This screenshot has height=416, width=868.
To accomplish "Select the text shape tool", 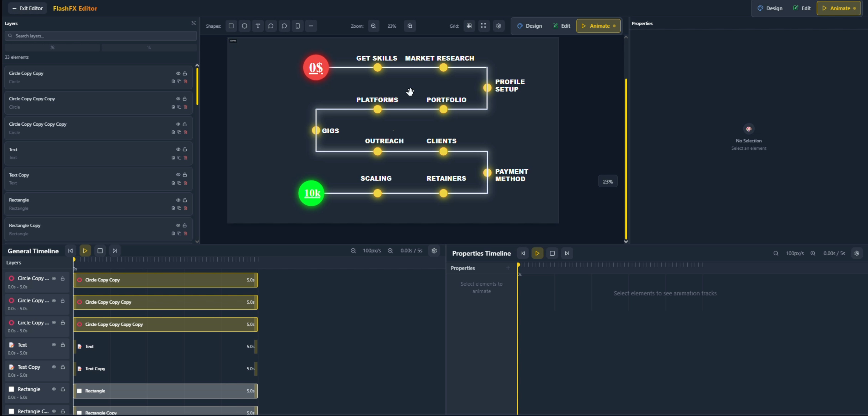I will [258, 26].
